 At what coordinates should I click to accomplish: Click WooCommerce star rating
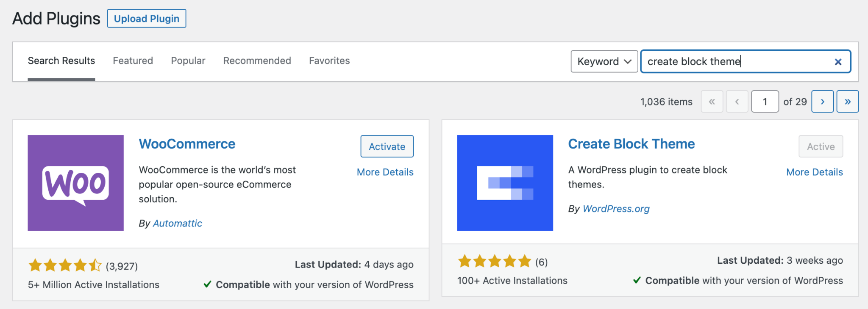tap(65, 266)
